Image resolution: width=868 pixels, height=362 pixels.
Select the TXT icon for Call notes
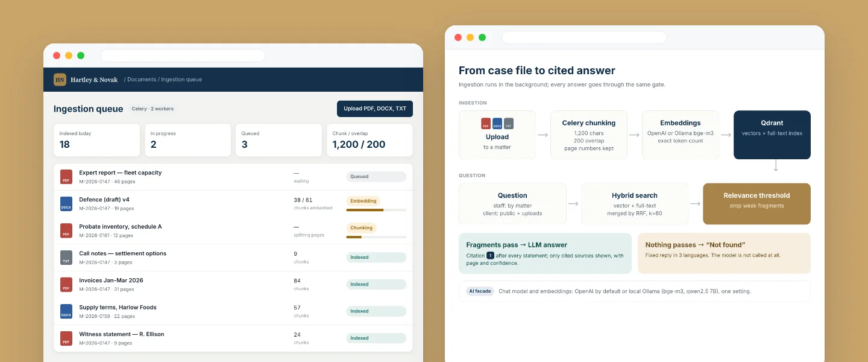coord(66,258)
